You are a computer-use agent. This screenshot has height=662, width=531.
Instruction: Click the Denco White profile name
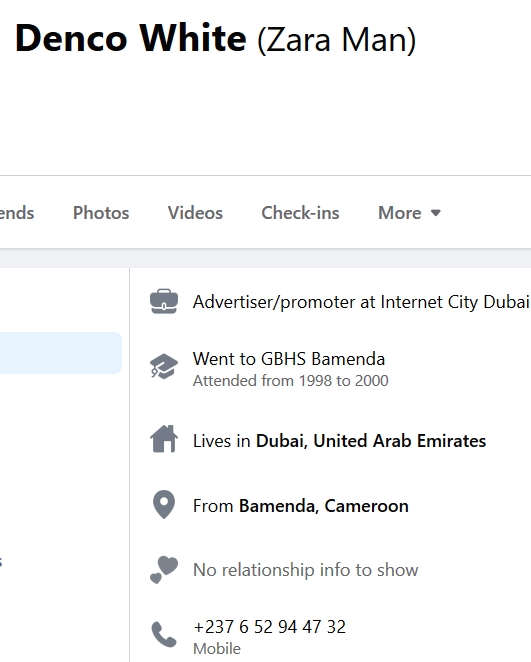pyautogui.click(x=130, y=38)
